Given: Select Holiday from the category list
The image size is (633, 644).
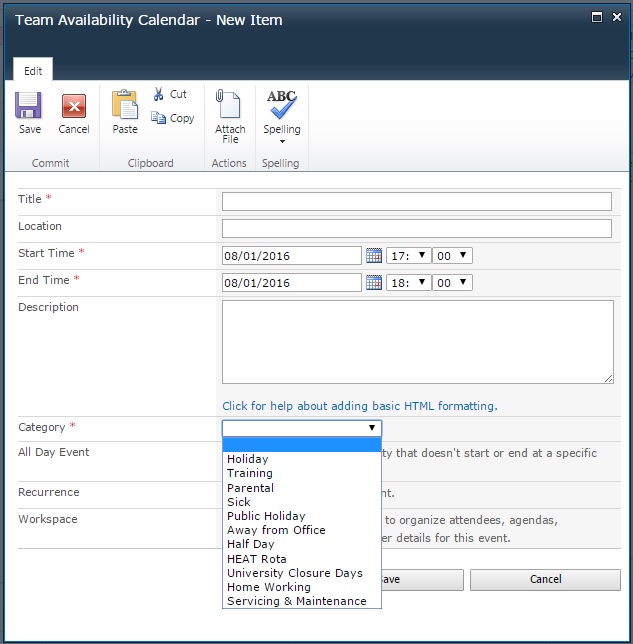Looking at the screenshot, I should pos(248,459).
